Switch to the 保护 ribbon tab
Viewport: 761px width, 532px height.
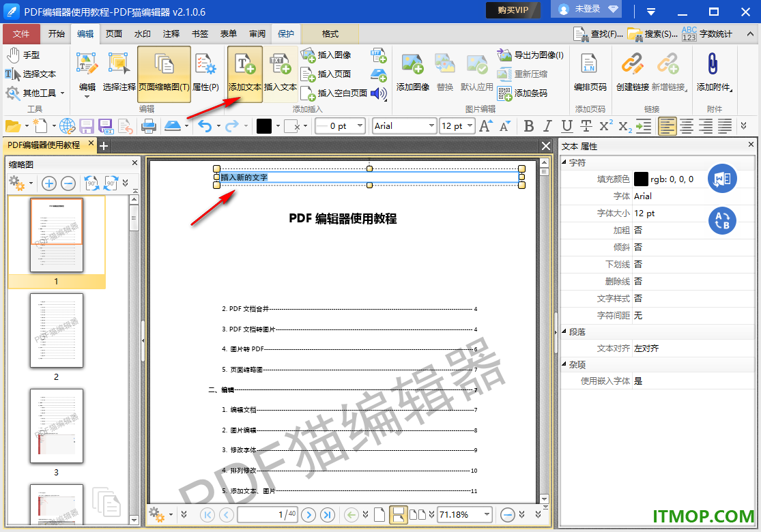point(286,34)
